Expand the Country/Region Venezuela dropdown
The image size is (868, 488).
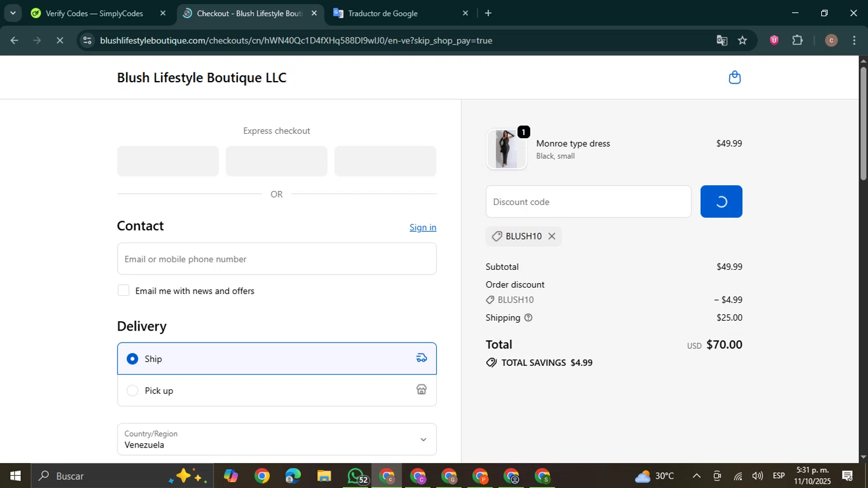(x=277, y=439)
